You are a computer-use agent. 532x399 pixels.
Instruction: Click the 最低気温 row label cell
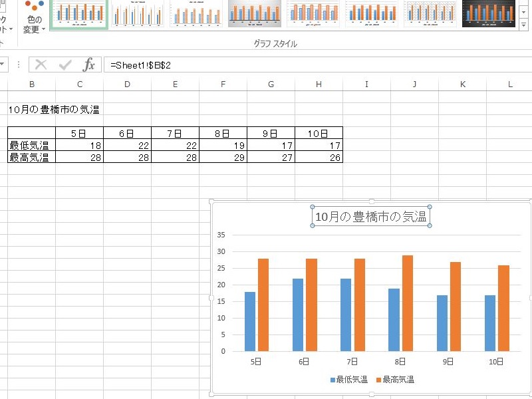point(32,146)
